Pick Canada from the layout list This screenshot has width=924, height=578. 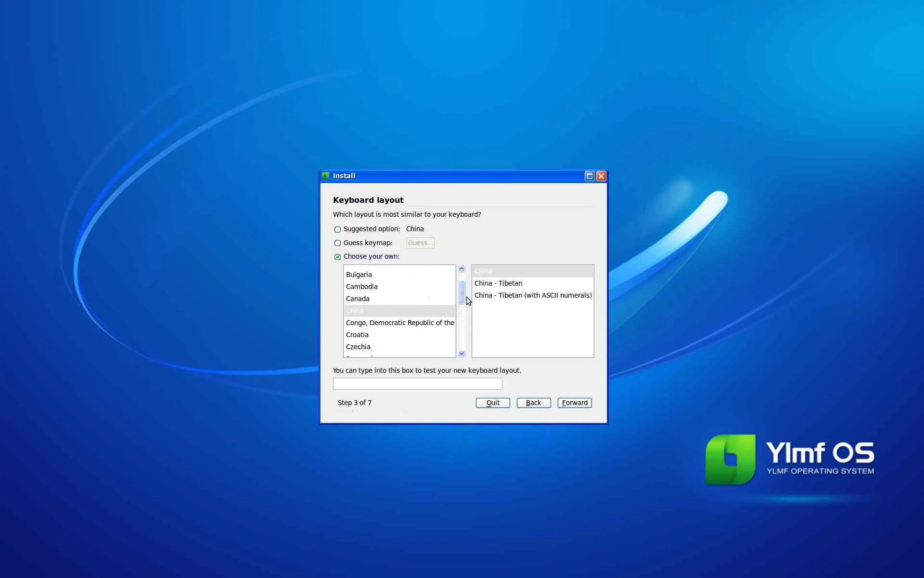358,299
